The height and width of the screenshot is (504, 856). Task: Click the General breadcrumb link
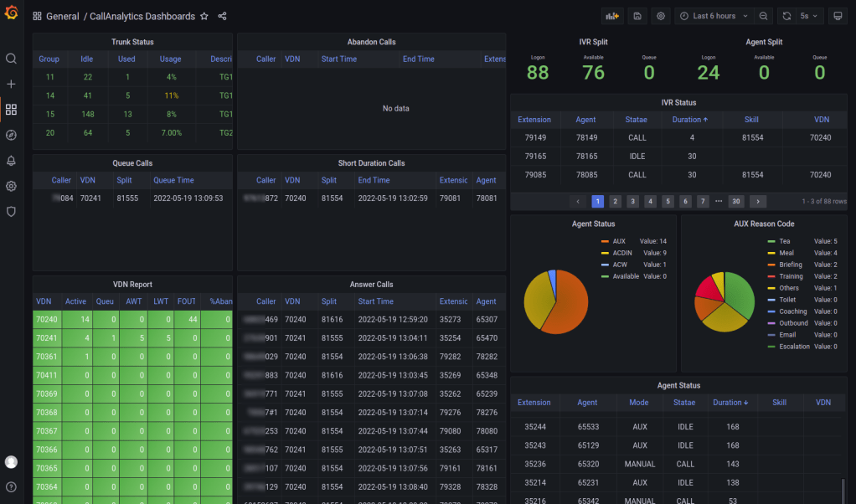tap(63, 17)
